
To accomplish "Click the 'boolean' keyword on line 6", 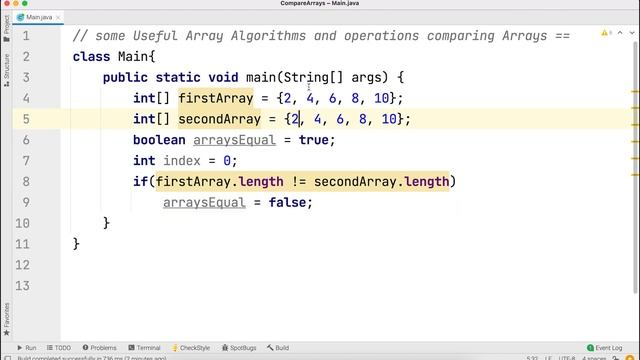I will [x=159, y=140].
